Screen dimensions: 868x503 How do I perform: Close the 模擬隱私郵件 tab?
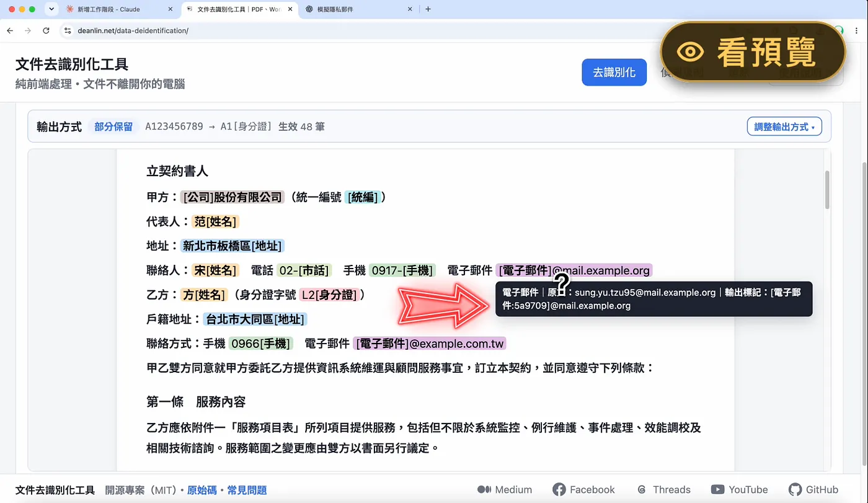click(x=409, y=9)
